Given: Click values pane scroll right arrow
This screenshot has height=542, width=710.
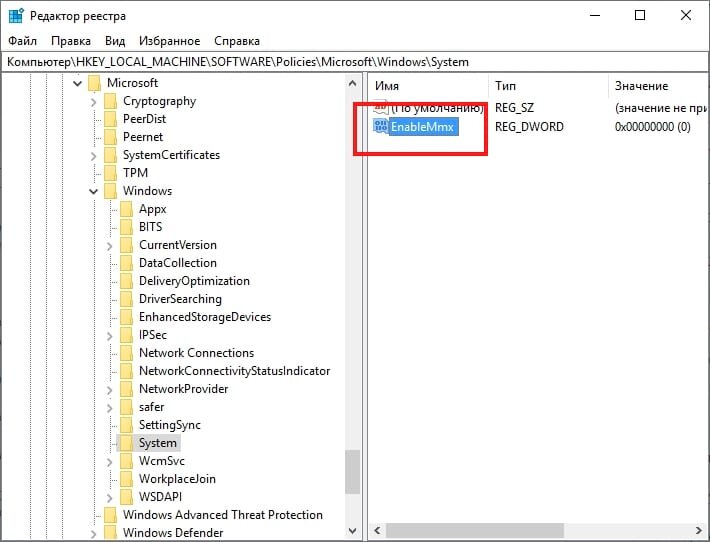Looking at the screenshot, I should (699, 530).
